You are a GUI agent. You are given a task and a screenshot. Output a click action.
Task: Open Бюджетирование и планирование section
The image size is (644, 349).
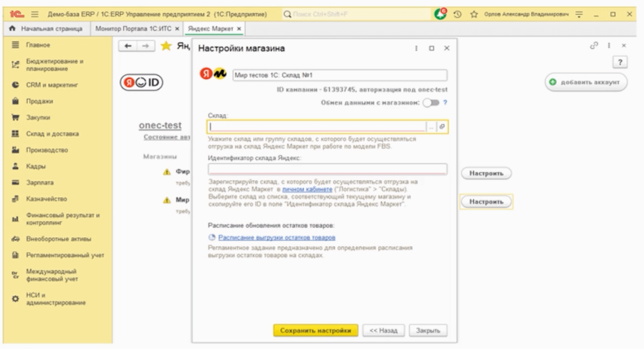point(55,65)
